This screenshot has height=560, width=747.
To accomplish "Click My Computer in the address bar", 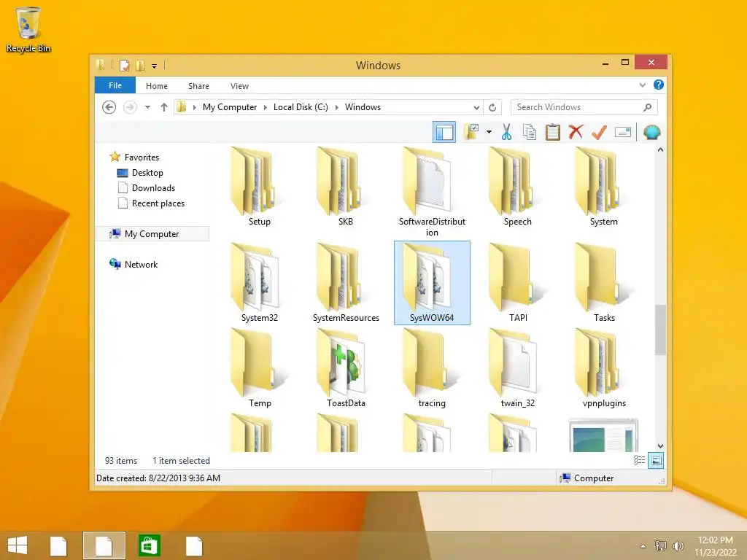I will pyautogui.click(x=230, y=107).
